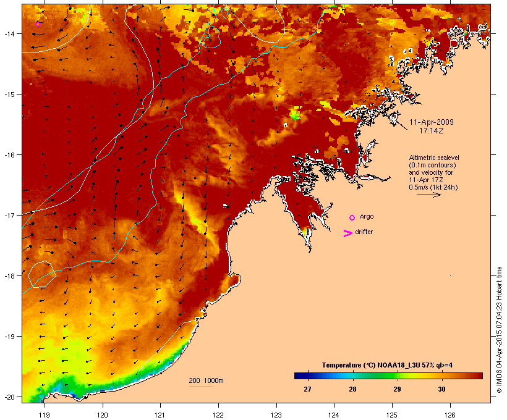
Task: Click the '(0.1m contours)' text
Action: coord(433,165)
